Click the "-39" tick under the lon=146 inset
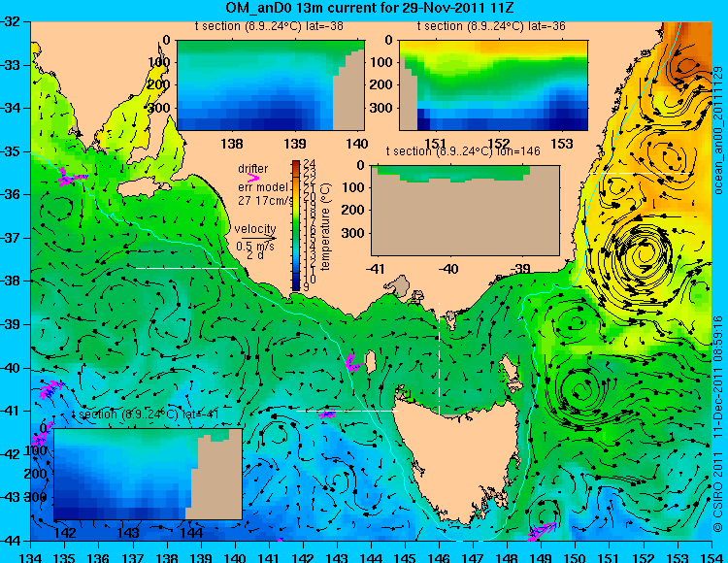This screenshot has height=563, width=728. (520, 269)
